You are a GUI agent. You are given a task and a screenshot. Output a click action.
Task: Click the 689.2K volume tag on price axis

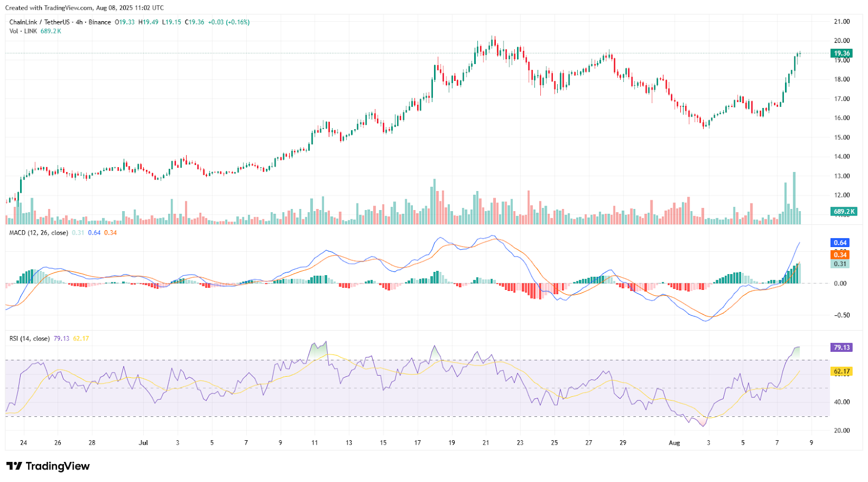pos(844,212)
